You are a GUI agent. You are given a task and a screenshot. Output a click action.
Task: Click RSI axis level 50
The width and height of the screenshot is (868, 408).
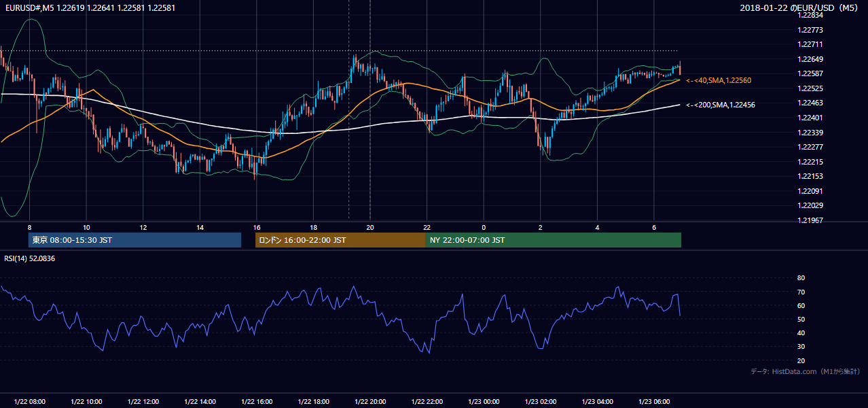coord(801,319)
